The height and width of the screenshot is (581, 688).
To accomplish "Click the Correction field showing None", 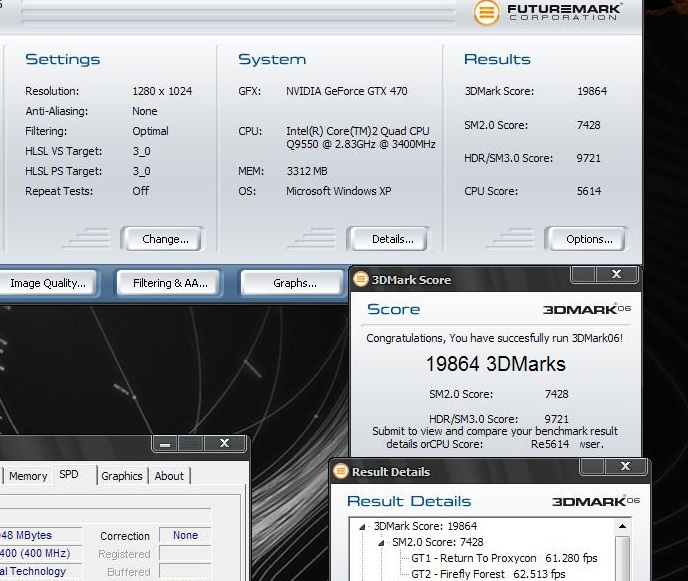I will (185, 535).
